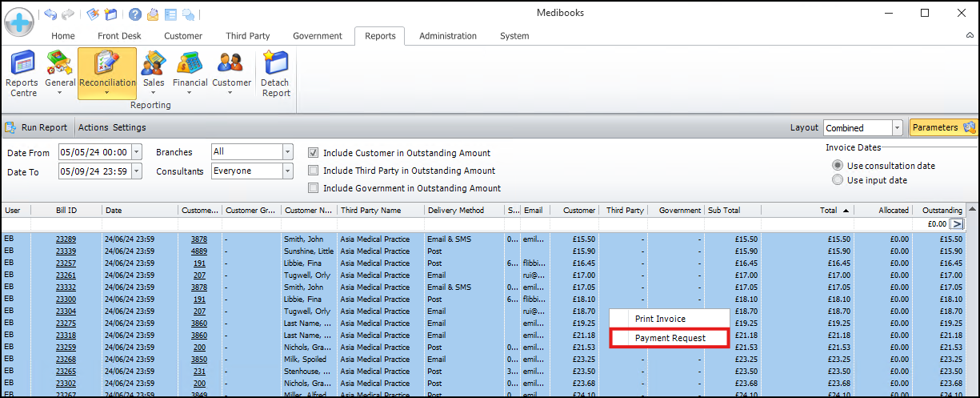This screenshot has width=980, height=398.
Task: Open help via the question mark icon
Action: (x=134, y=14)
